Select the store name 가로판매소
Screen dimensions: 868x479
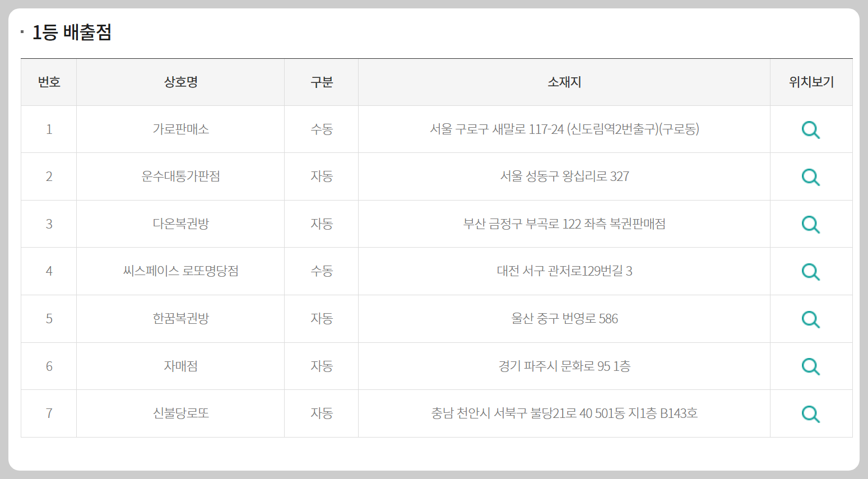pyautogui.click(x=180, y=129)
